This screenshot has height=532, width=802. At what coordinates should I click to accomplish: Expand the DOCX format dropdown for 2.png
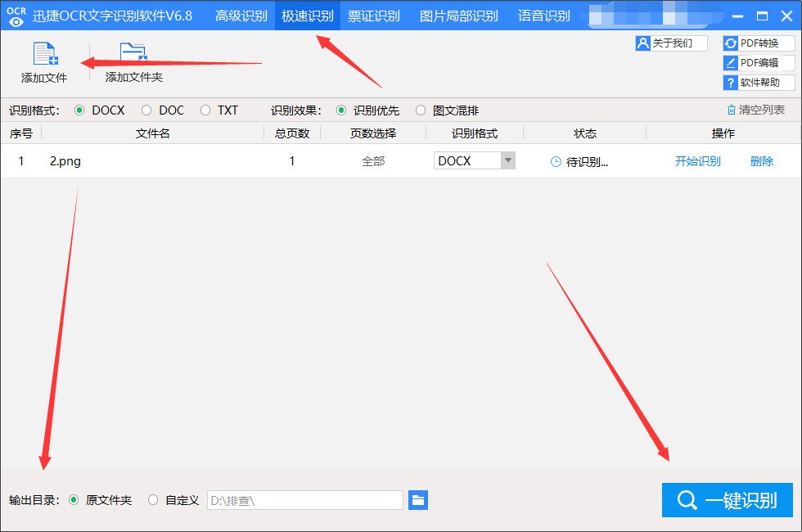507,160
